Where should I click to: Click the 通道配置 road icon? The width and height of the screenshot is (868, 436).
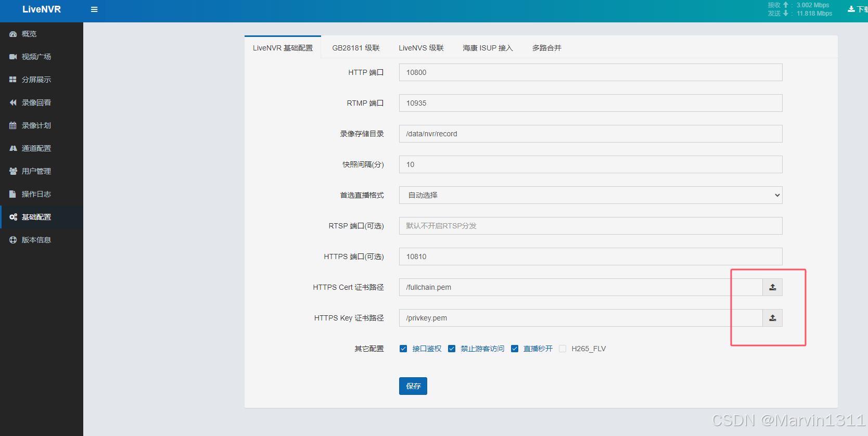click(13, 148)
